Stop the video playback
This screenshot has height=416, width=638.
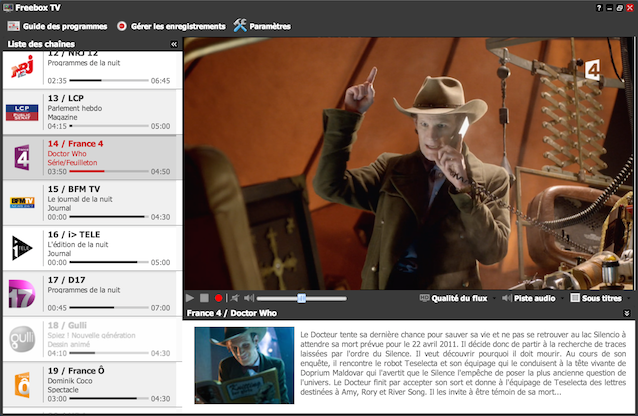[204, 298]
